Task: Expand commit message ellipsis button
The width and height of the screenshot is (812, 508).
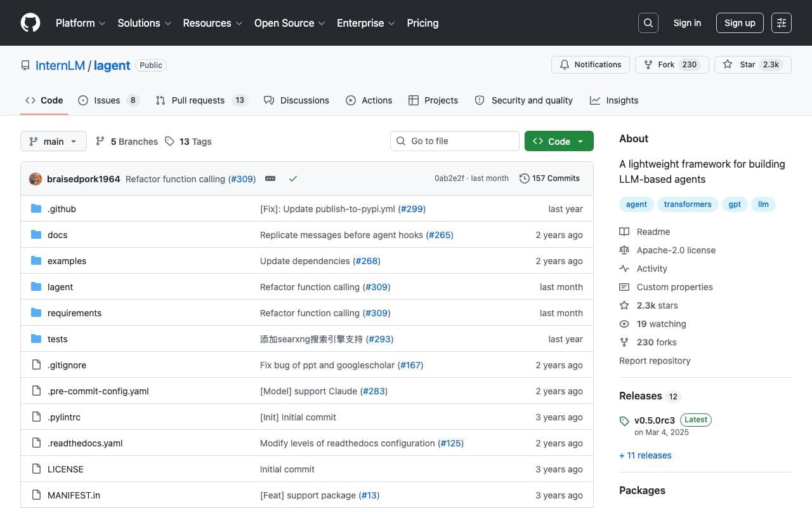Action: [270, 178]
